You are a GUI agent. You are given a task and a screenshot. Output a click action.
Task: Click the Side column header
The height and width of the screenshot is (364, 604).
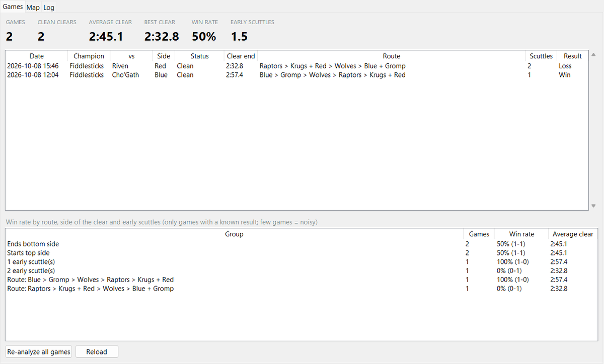click(x=164, y=56)
